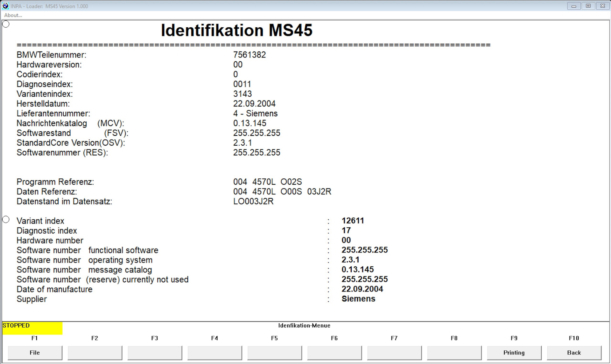Click the Printing button under F9
This screenshot has width=611, height=364.
tap(514, 353)
